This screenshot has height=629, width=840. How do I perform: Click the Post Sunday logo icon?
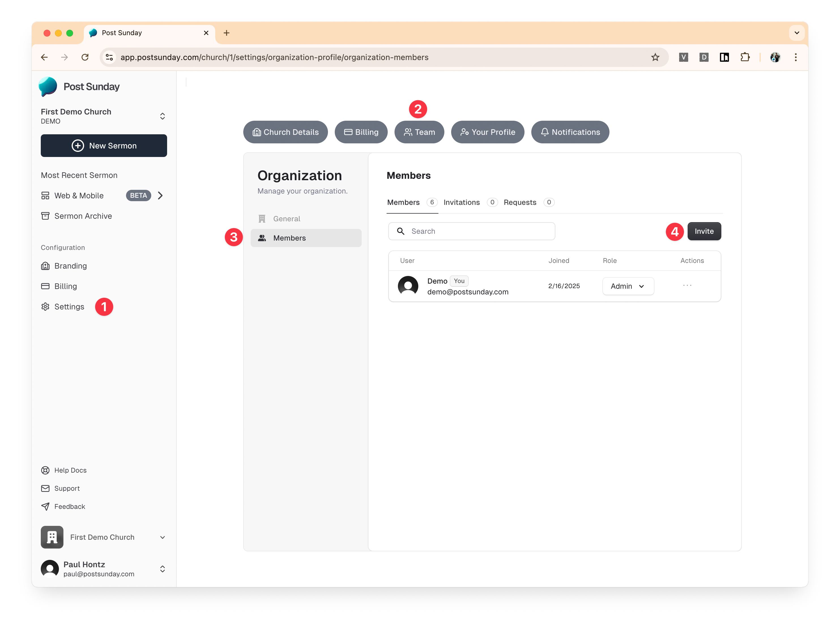(48, 87)
